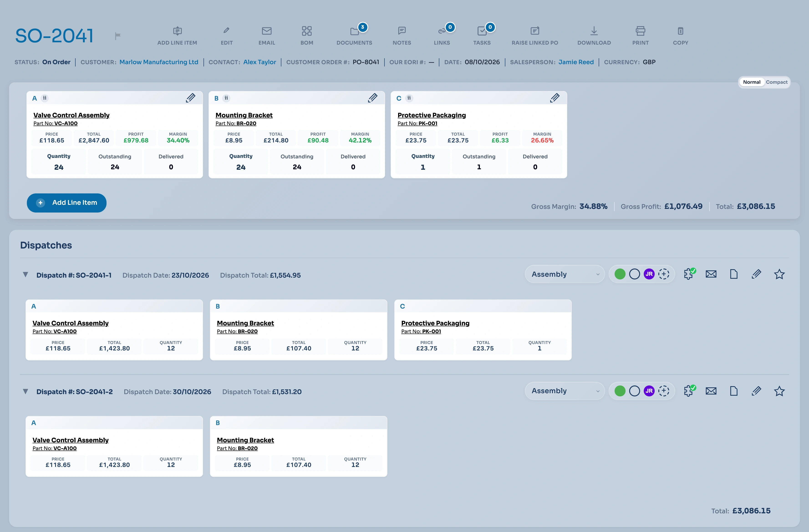Click the Download icon

[594, 31]
